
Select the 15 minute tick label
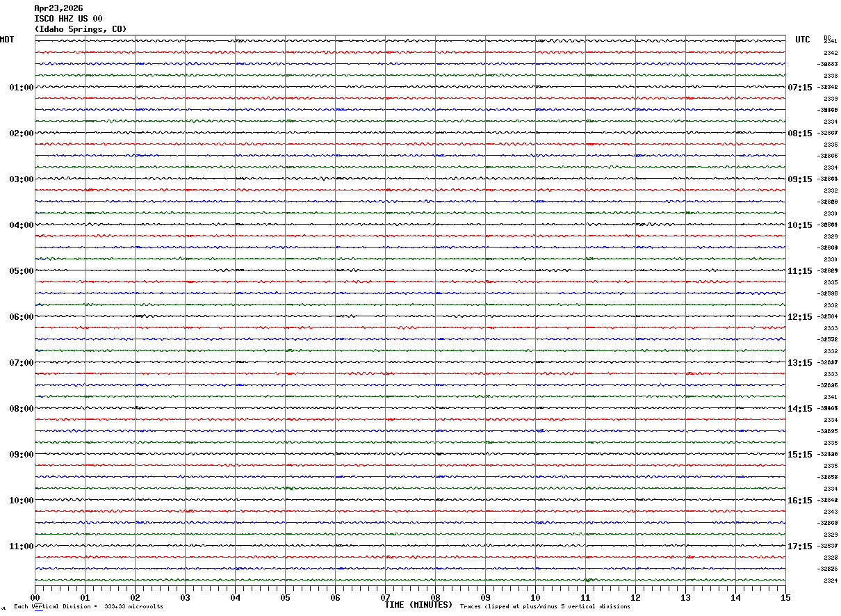(785, 597)
